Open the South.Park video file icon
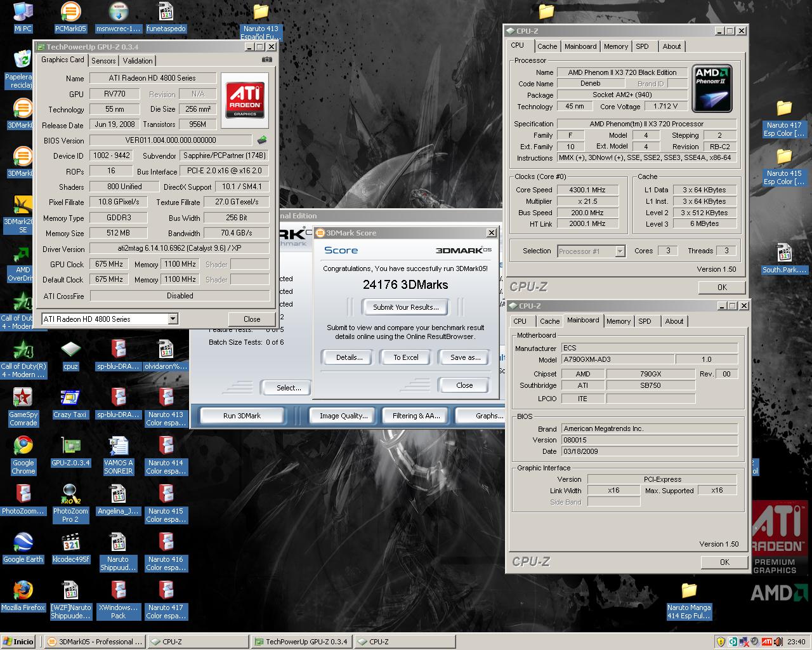This screenshot has width=812, height=650. 784,258
